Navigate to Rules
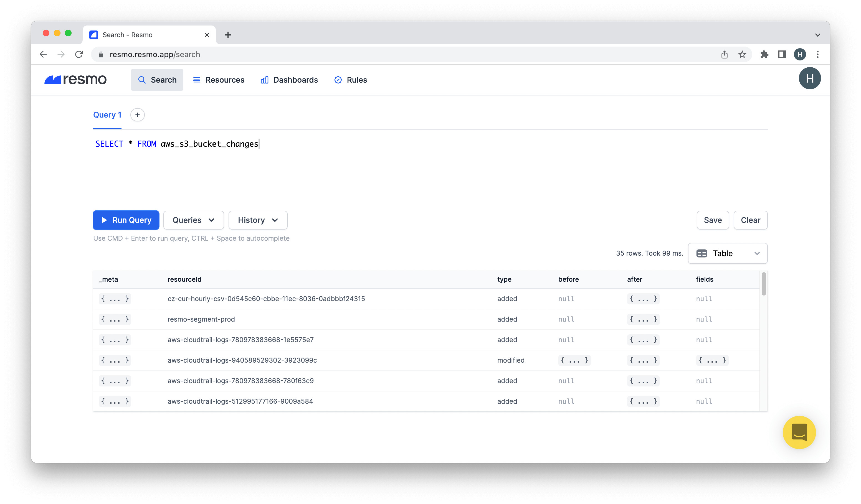 (x=351, y=80)
